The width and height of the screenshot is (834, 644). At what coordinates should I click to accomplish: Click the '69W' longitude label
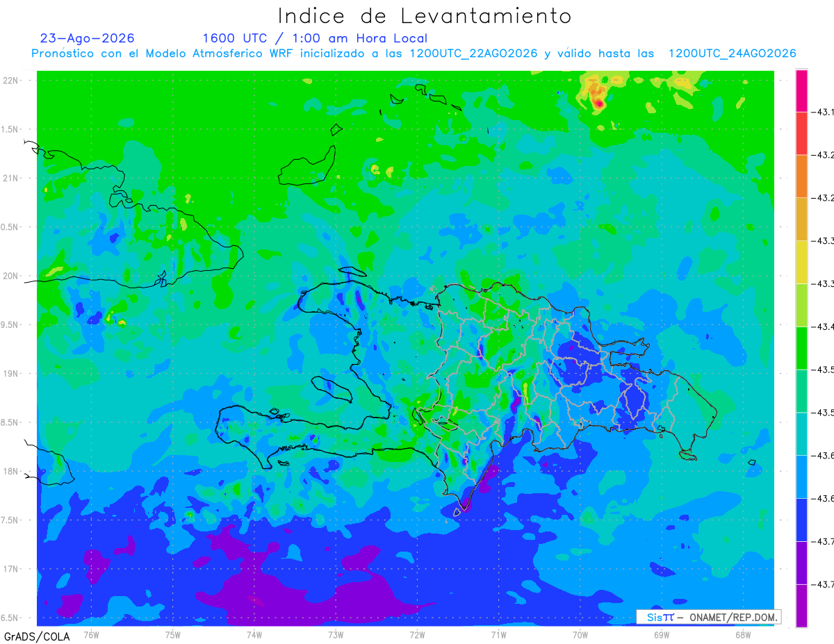[x=662, y=634]
